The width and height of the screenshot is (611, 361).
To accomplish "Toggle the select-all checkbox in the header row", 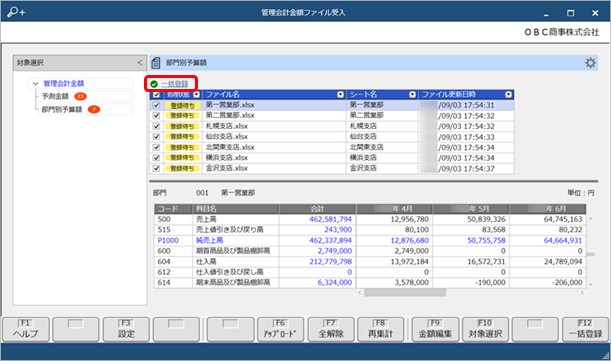I will coord(156,94).
